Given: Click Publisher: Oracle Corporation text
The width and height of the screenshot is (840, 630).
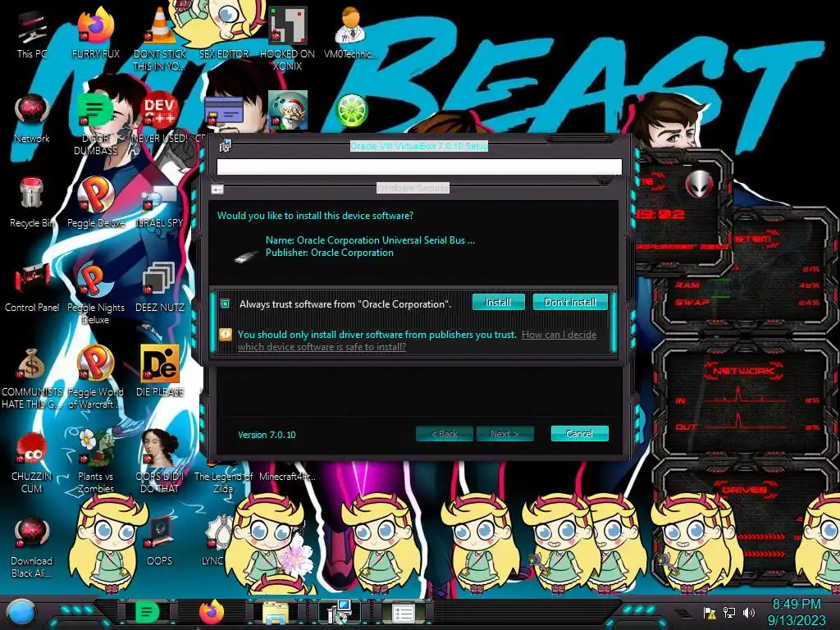Looking at the screenshot, I should (x=330, y=253).
